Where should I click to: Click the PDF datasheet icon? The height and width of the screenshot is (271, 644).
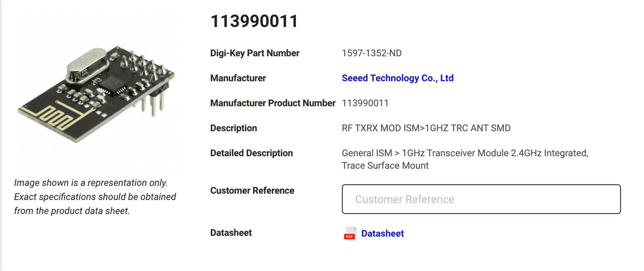[x=350, y=234]
